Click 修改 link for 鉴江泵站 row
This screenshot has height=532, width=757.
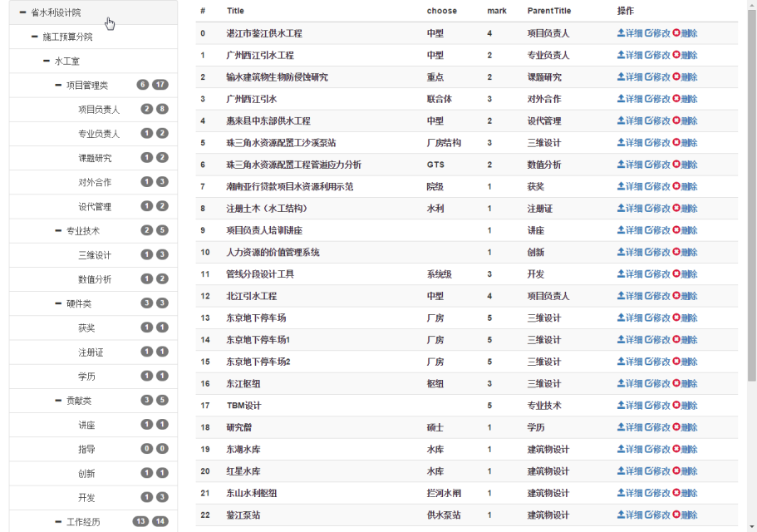661,515
